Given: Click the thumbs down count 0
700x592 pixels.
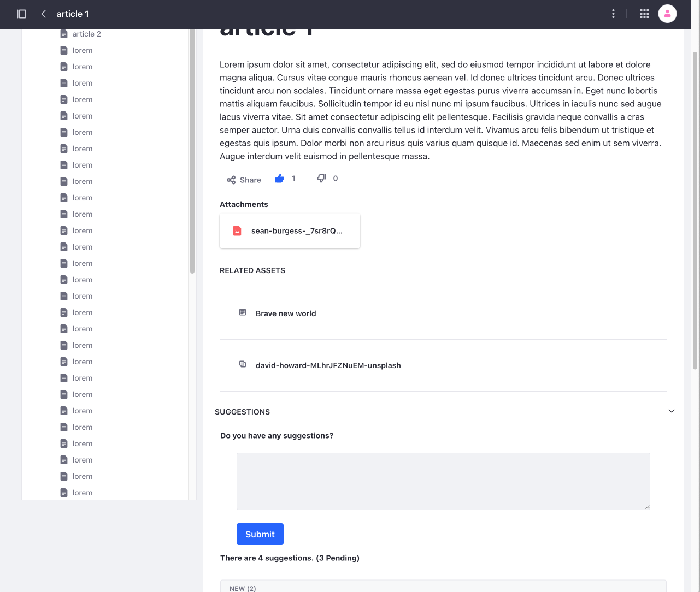Looking at the screenshot, I should pos(336,179).
